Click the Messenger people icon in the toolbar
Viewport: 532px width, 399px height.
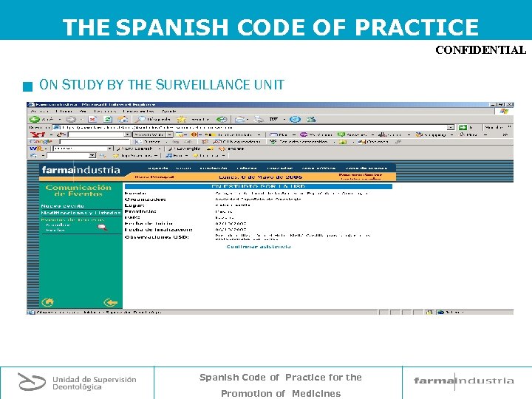point(311,120)
